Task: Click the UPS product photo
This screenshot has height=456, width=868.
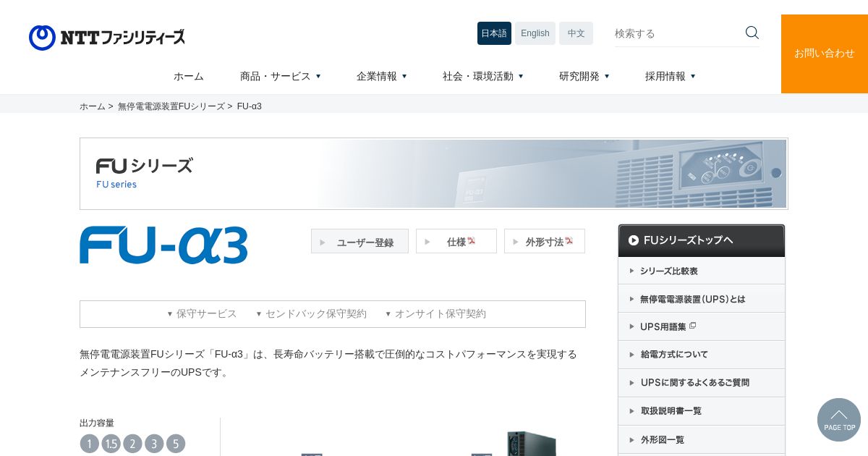Action: 532,443
